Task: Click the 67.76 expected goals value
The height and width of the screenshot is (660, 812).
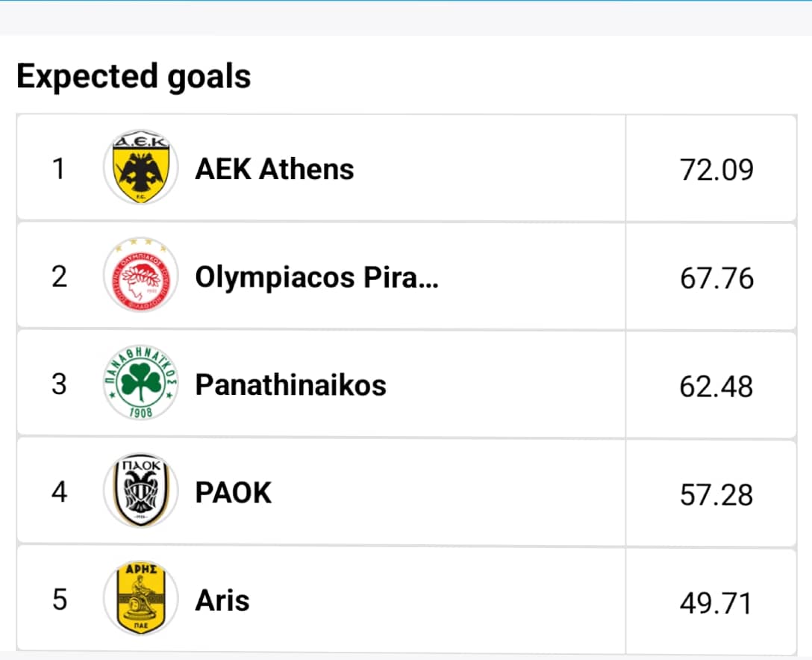Action: pos(716,278)
